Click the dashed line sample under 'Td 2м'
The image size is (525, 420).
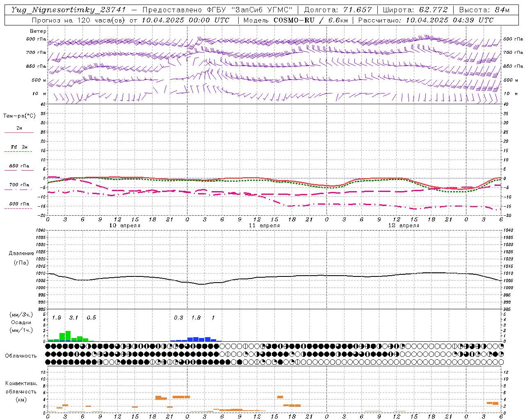18,152
